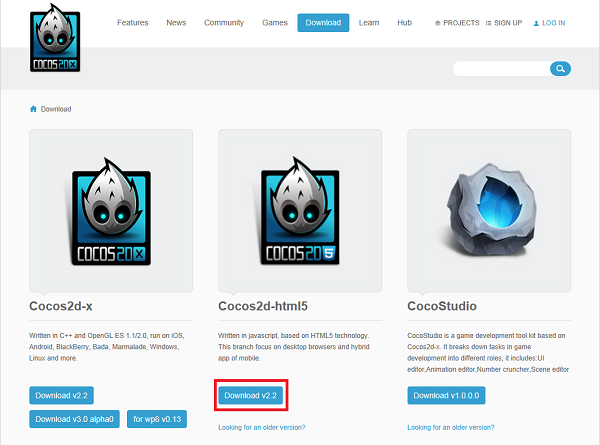Click the SIGN UP list icon

488,23
